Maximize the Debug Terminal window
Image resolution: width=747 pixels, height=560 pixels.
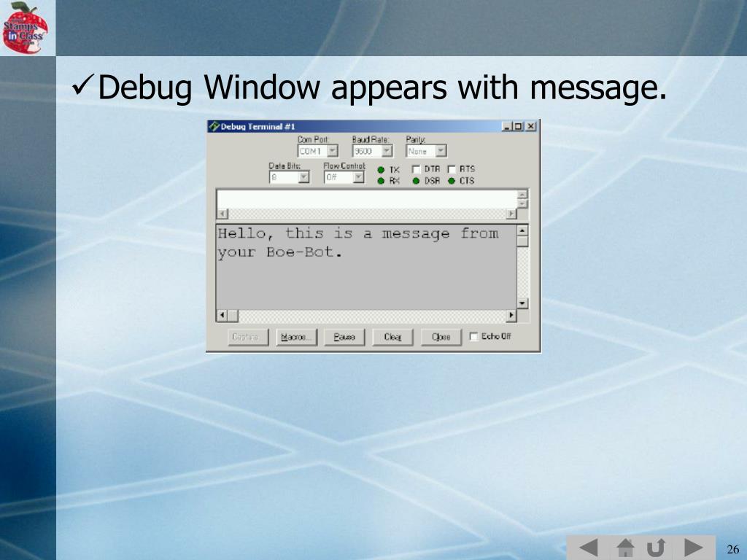point(518,126)
